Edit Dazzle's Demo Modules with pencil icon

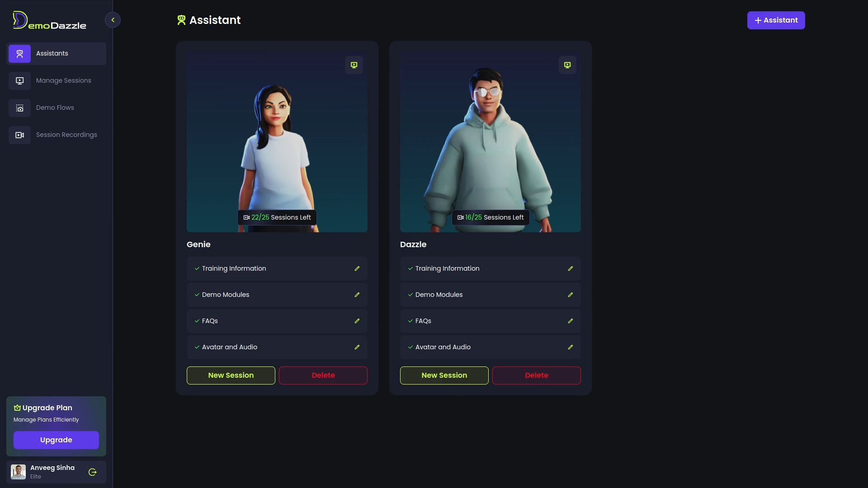click(x=571, y=295)
